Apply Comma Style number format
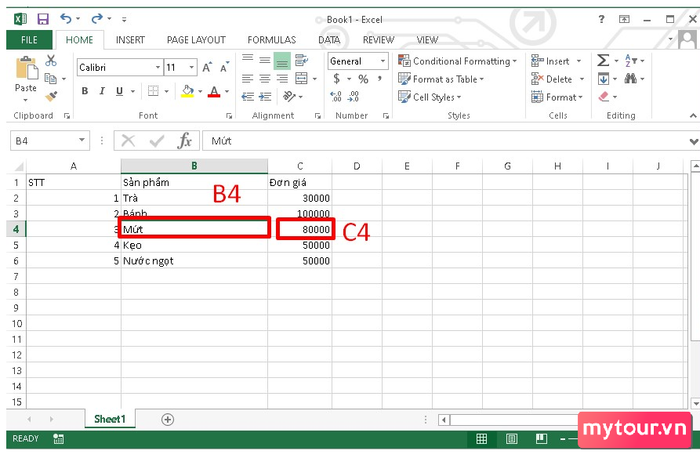Viewport: 700px width, 459px height. coord(380,79)
